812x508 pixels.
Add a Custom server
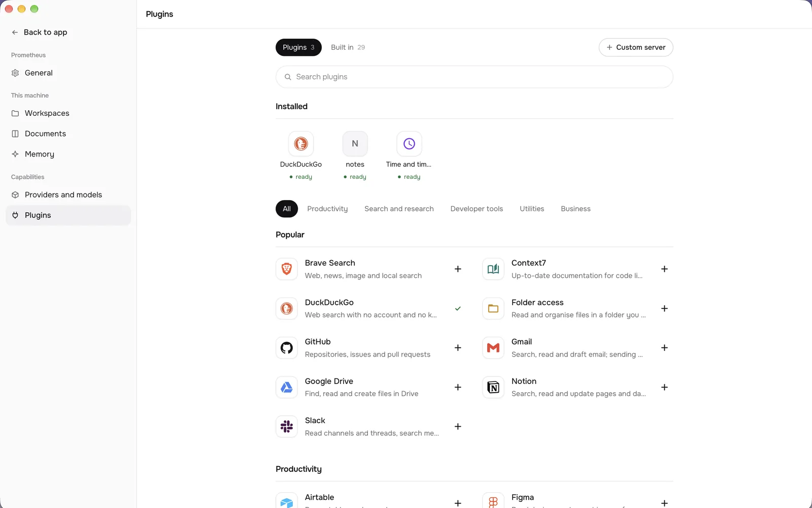click(636, 47)
